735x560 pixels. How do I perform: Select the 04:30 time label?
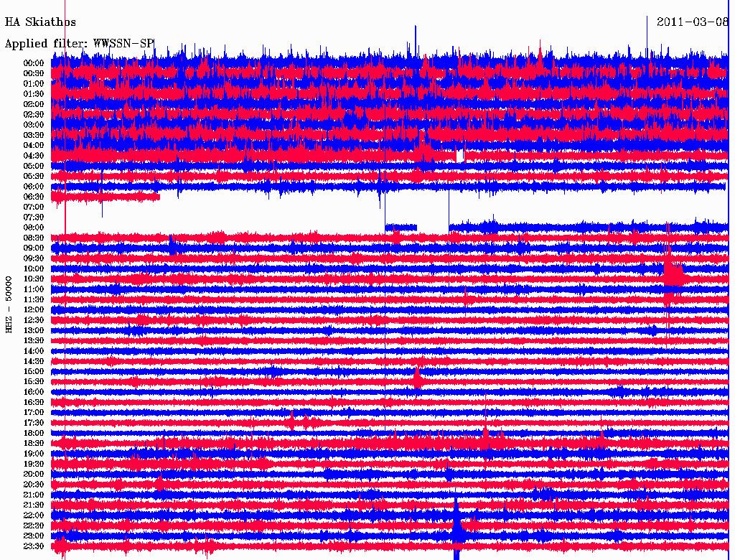click(34, 156)
